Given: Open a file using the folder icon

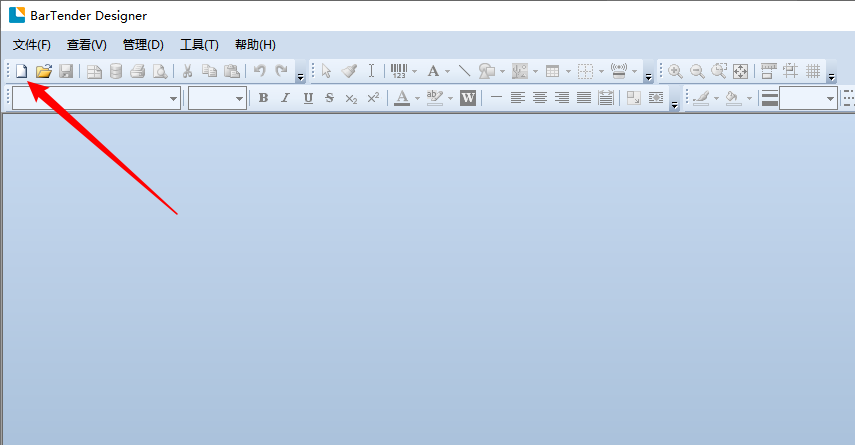Looking at the screenshot, I should [43, 71].
